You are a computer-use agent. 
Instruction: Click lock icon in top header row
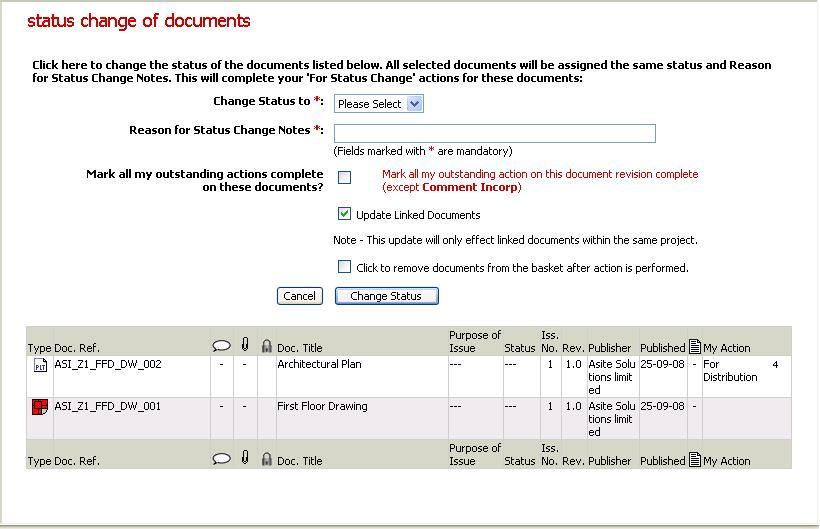point(267,346)
